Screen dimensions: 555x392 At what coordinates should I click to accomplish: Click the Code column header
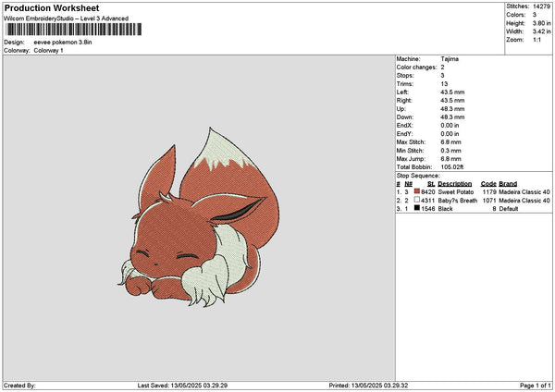point(488,183)
